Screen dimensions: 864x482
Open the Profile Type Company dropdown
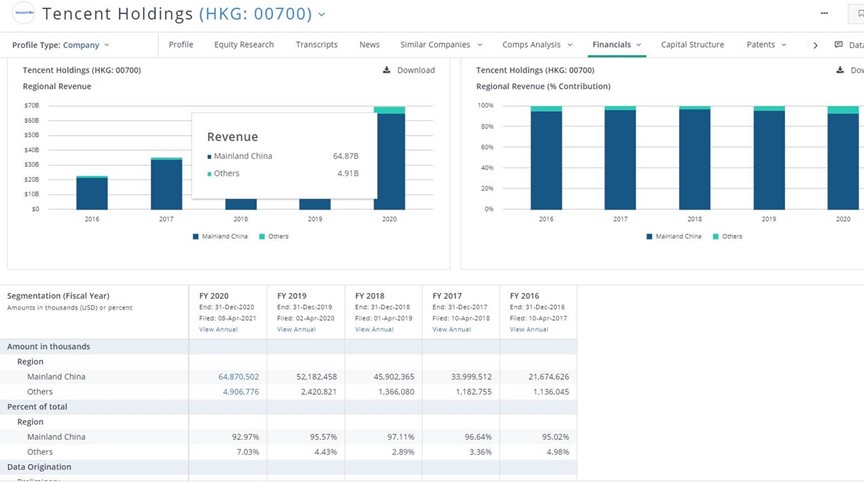(61, 45)
